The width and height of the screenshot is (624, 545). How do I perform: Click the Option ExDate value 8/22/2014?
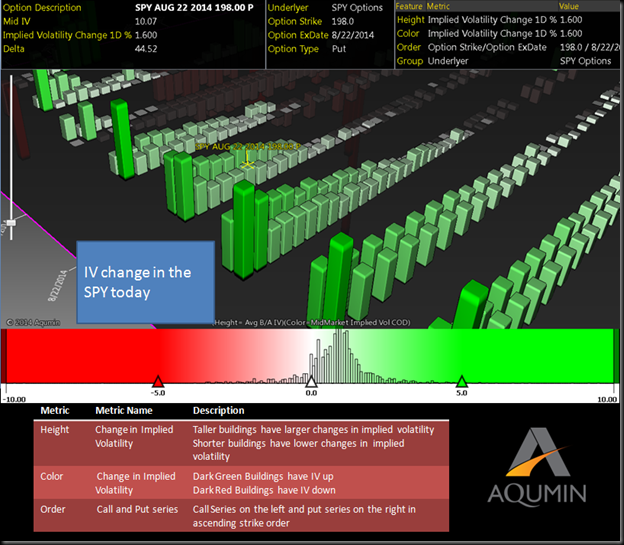[x=353, y=35]
